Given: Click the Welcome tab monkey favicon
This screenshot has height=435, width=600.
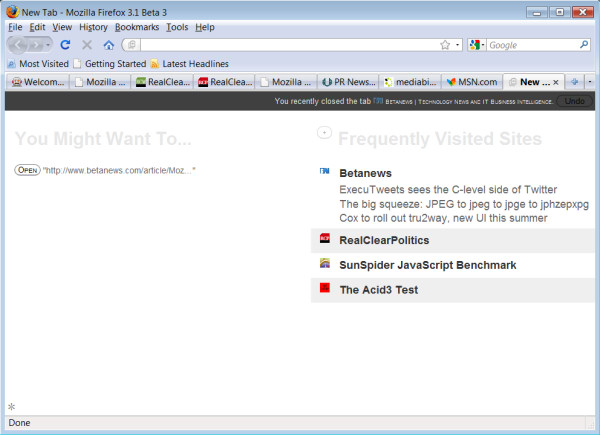Looking at the screenshot, I should click(16, 82).
